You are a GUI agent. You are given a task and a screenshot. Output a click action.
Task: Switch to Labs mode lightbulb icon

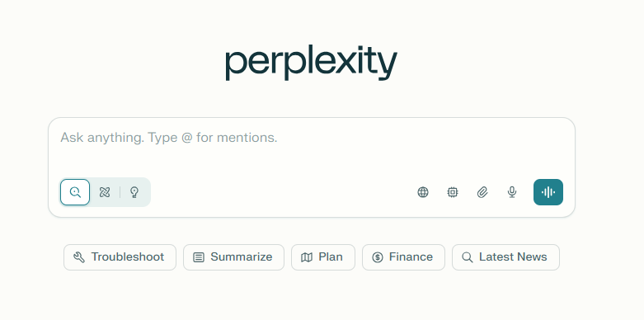[134, 192]
